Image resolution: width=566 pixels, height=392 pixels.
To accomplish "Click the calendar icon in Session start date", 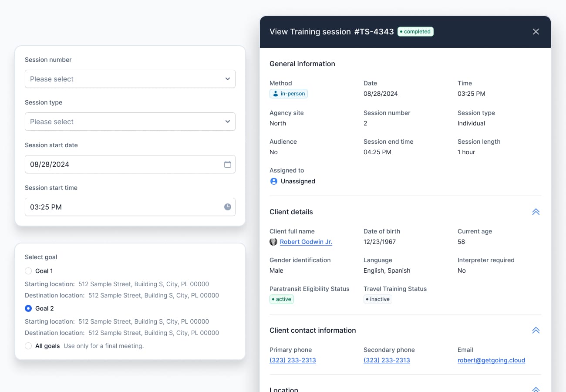I will (228, 164).
